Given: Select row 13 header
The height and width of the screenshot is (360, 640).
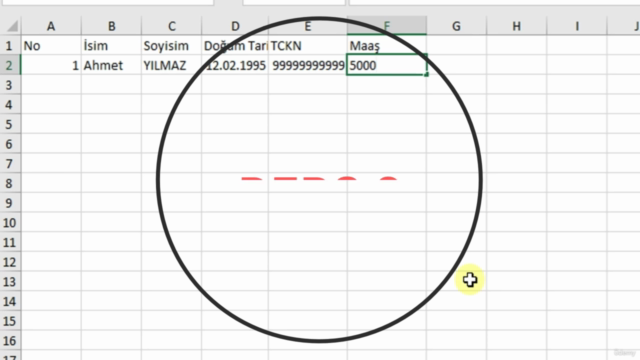Looking at the screenshot, I should pyautogui.click(x=10, y=281).
